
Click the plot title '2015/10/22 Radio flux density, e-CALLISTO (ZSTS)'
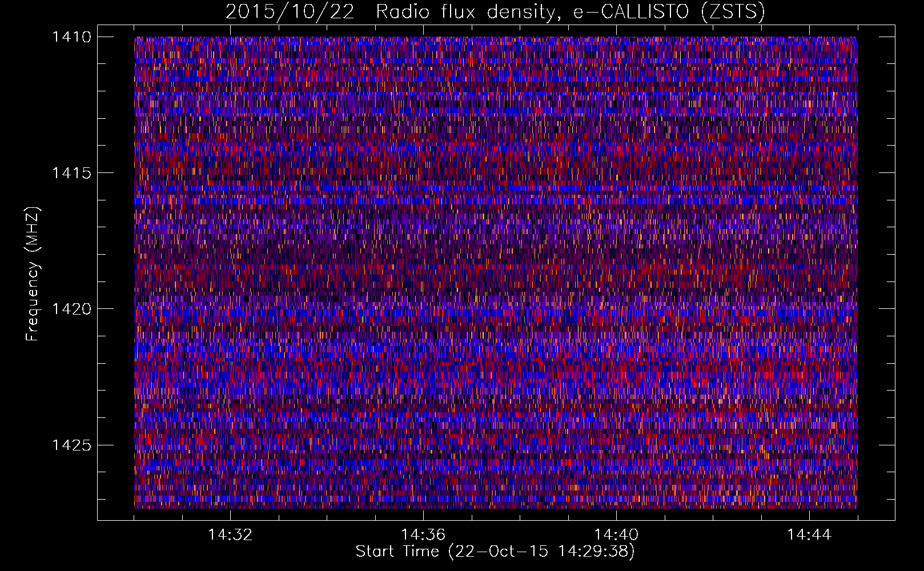click(495, 11)
